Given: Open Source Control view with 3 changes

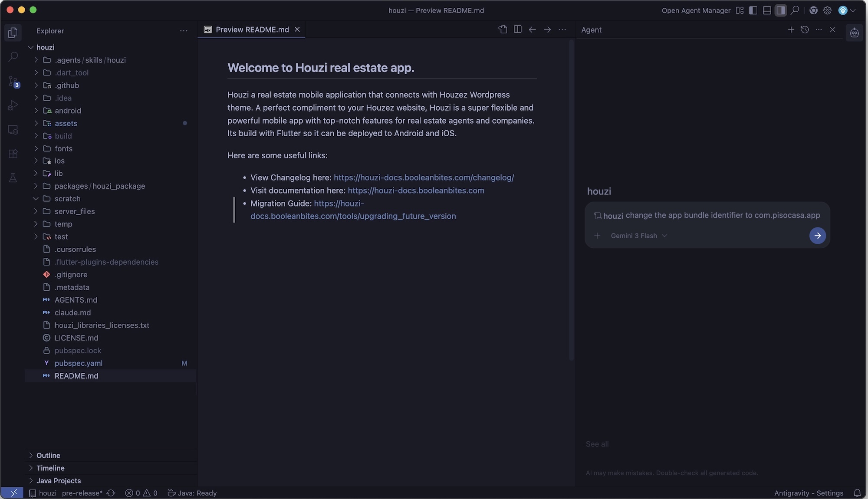Looking at the screenshot, I should click(x=13, y=82).
